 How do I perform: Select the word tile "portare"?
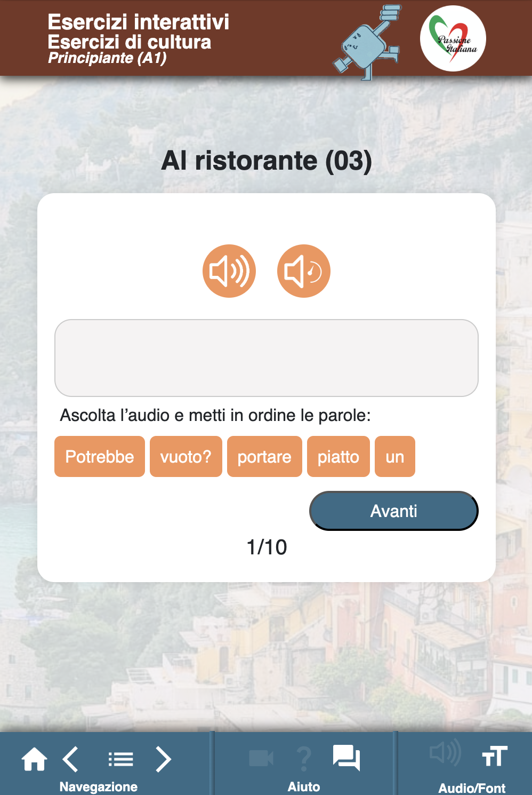point(264,457)
